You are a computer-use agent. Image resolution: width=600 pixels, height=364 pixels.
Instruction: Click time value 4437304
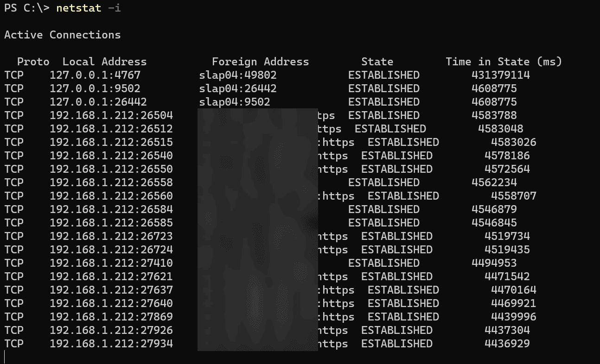(507, 330)
